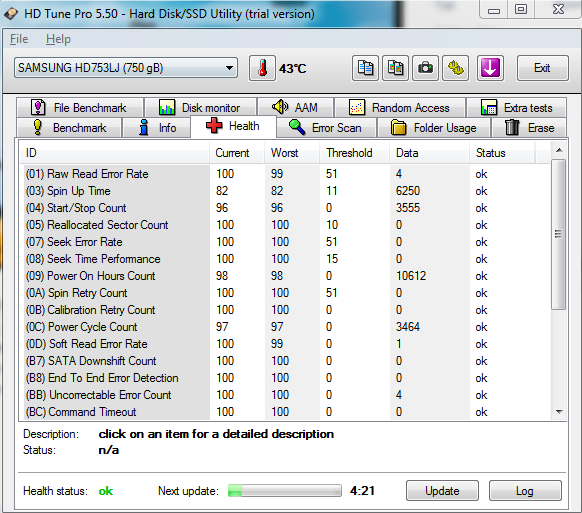Click the Update button
582x513 pixels.
(442, 491)
